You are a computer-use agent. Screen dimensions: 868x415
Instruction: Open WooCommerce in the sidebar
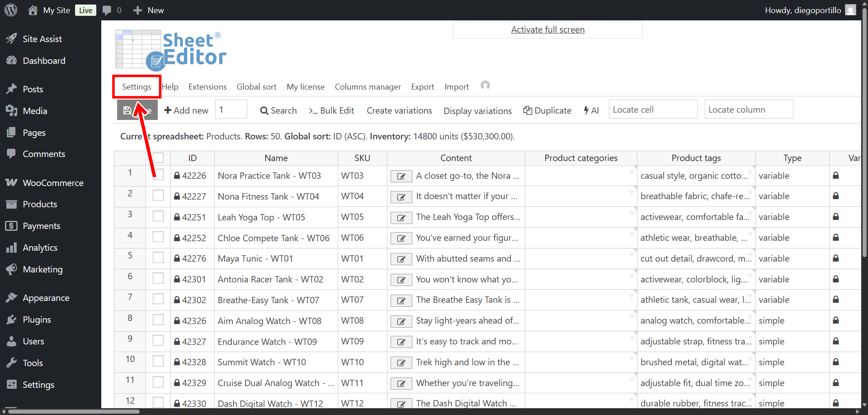pyautogui.click(x=53, y=183)
